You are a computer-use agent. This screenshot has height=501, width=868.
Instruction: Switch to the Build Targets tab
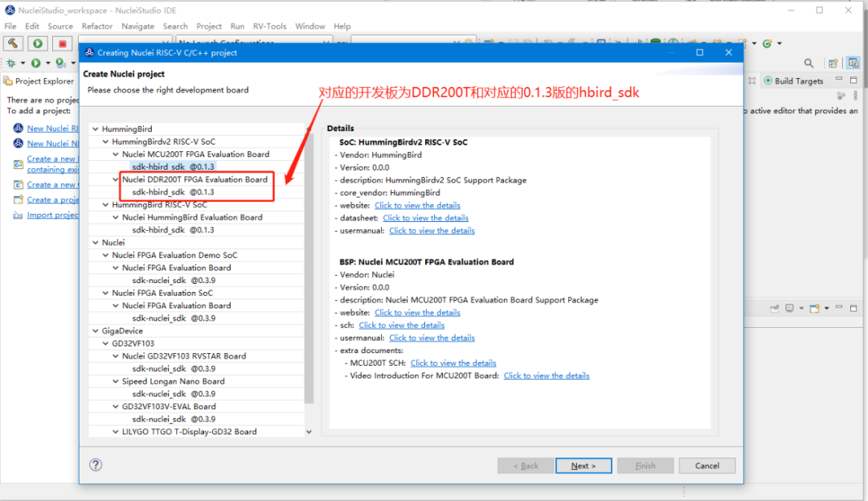(x=793, y=81)
